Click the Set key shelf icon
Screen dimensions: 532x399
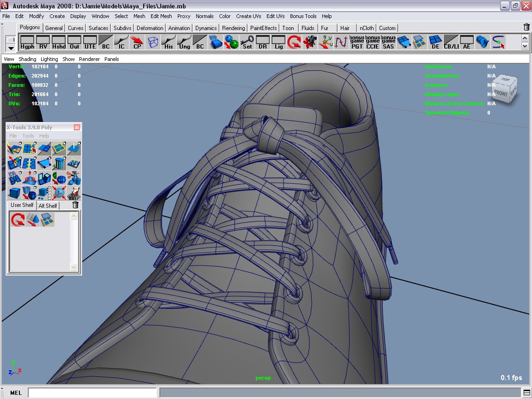[x=247, y=42]
